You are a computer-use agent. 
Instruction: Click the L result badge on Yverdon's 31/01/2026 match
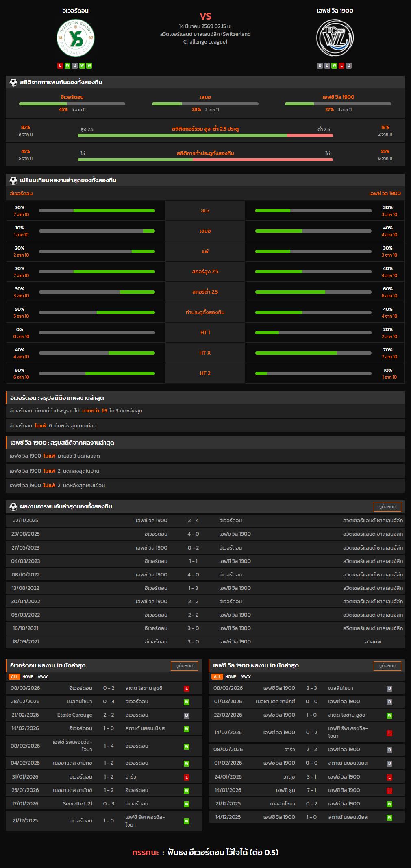pos(187,777)
